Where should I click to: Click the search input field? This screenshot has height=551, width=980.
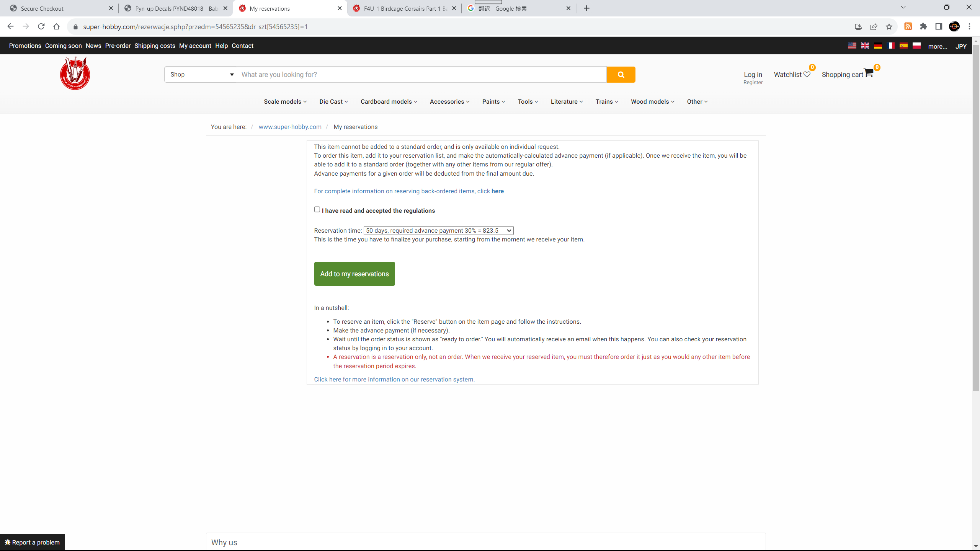click(421, 75)
